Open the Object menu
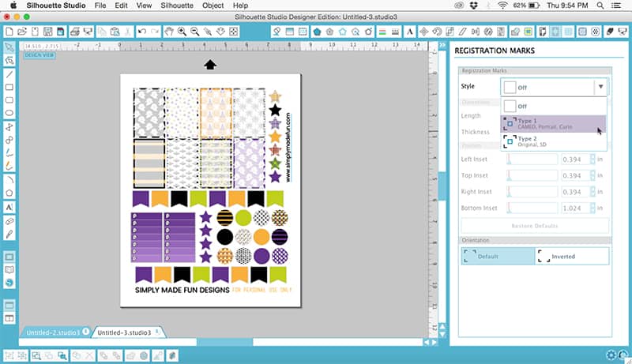Viewport: 632px width, 364px height. pos(213,6)
